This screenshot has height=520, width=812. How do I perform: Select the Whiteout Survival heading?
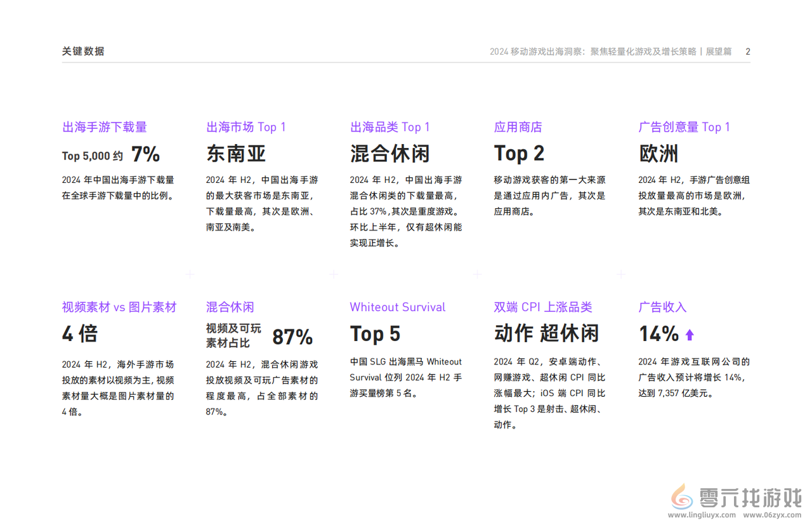pos(398,307)
